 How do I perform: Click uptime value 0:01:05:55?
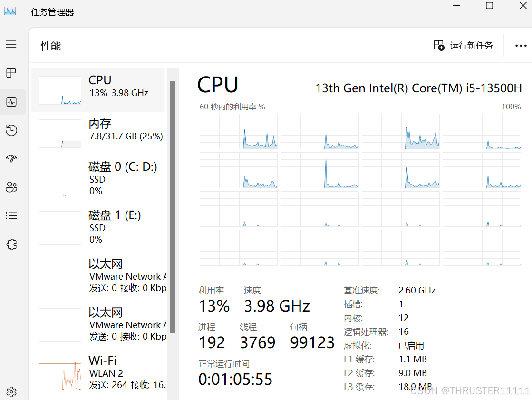coord(235,379)
